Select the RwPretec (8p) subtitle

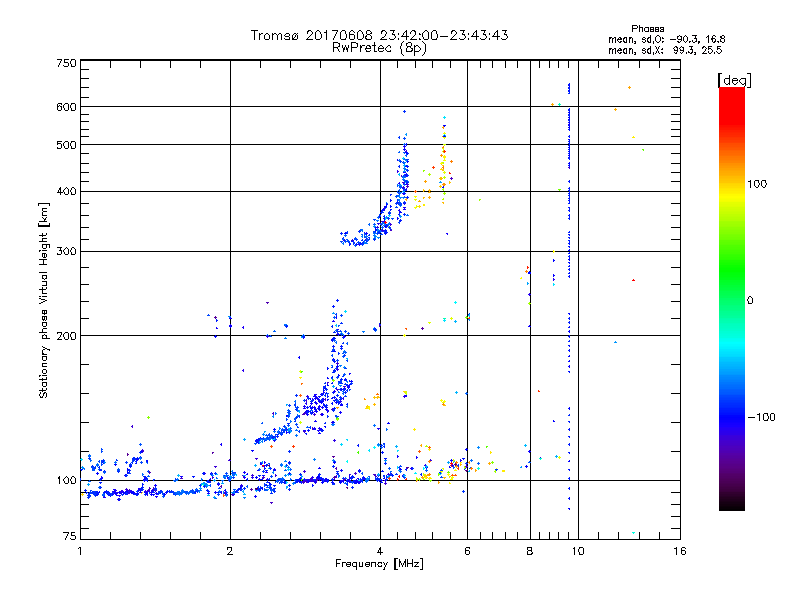(x=379, y=47)
